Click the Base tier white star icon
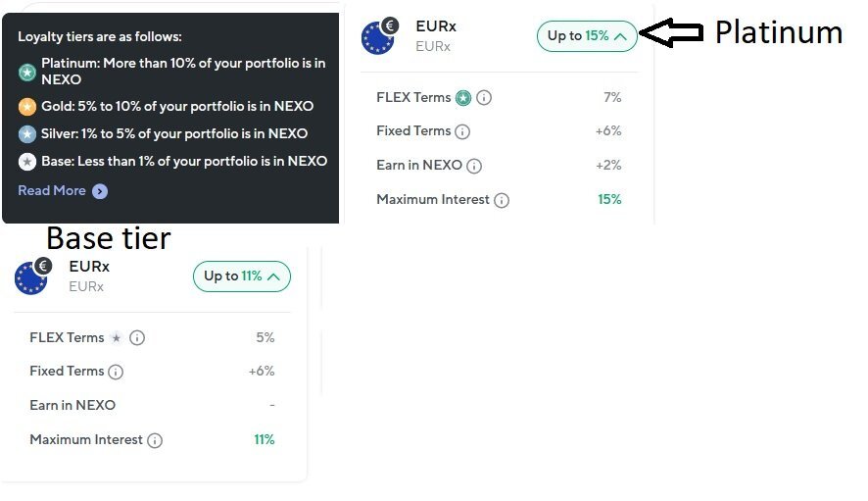The image size is (868, 501). pos(27,161)
